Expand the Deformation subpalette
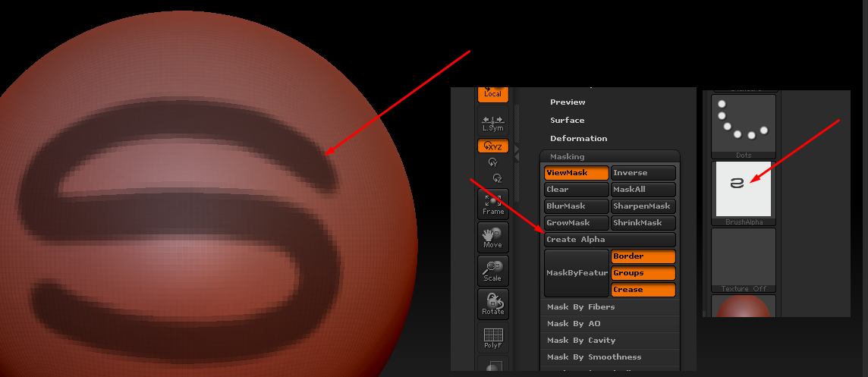The image size is (868, 377). [x=578, y=138]
